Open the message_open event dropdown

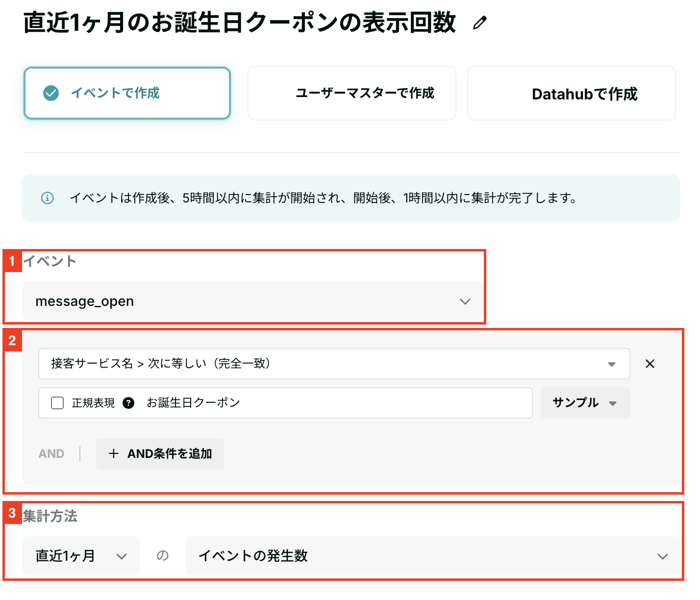[253, 301]
